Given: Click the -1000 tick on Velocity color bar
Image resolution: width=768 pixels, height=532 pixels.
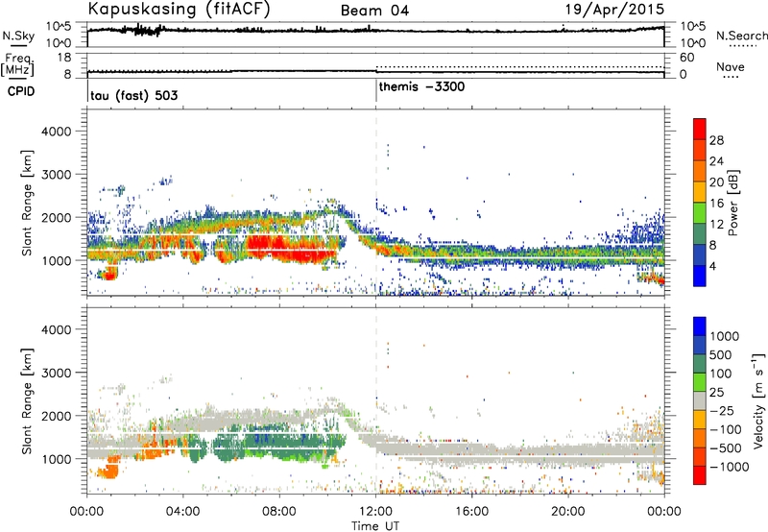Looking at the screenshot, I should click(x=729, y=467).
